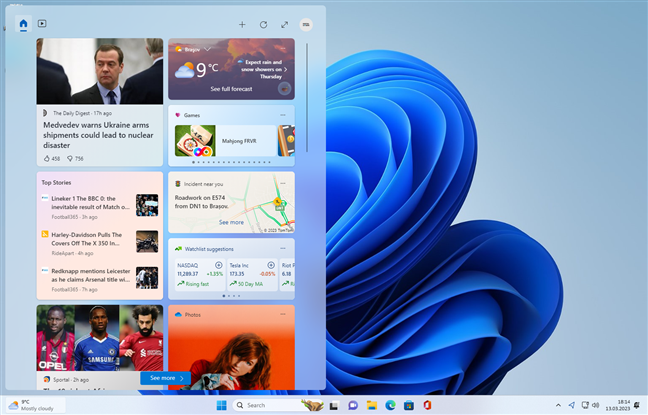Launch Mahjong FRVR game thumbnail
The image size is (648, 415).
pos(195,141)
